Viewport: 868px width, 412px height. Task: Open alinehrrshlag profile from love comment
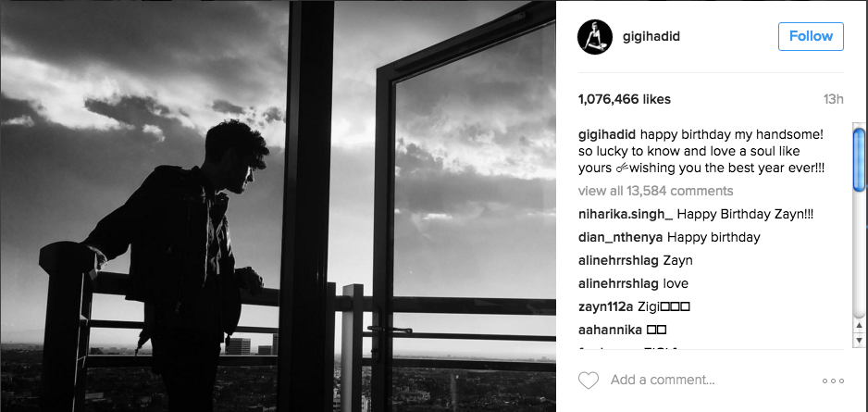[x=618, y=283]
